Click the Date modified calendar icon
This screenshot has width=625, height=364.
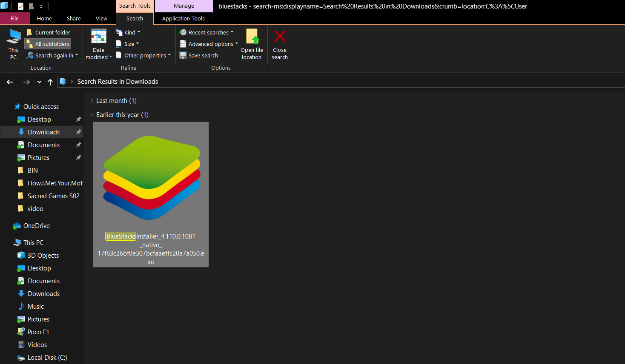click(99, 37)
